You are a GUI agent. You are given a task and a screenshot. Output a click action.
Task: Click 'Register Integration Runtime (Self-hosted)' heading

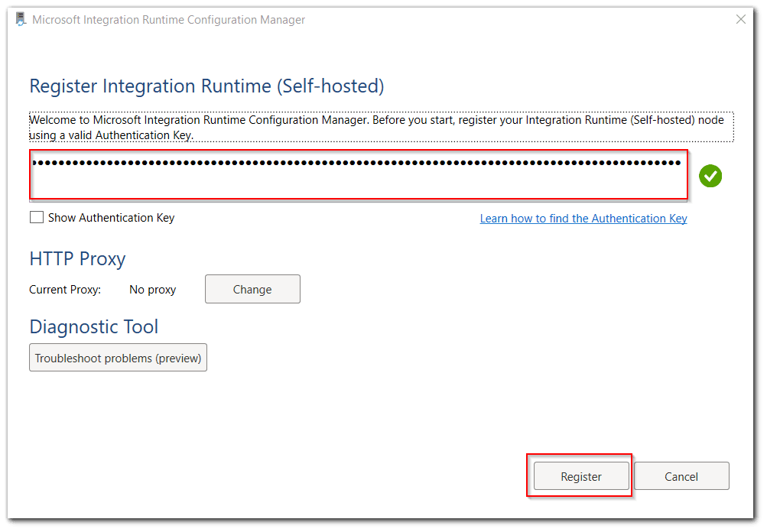(x=207, y=86)
